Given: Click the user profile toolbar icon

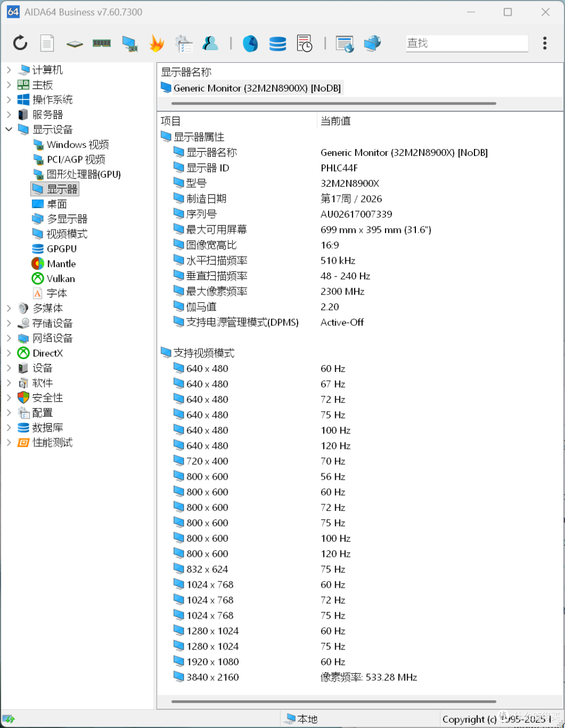Looking at the screenshot, I should [210, 43].
